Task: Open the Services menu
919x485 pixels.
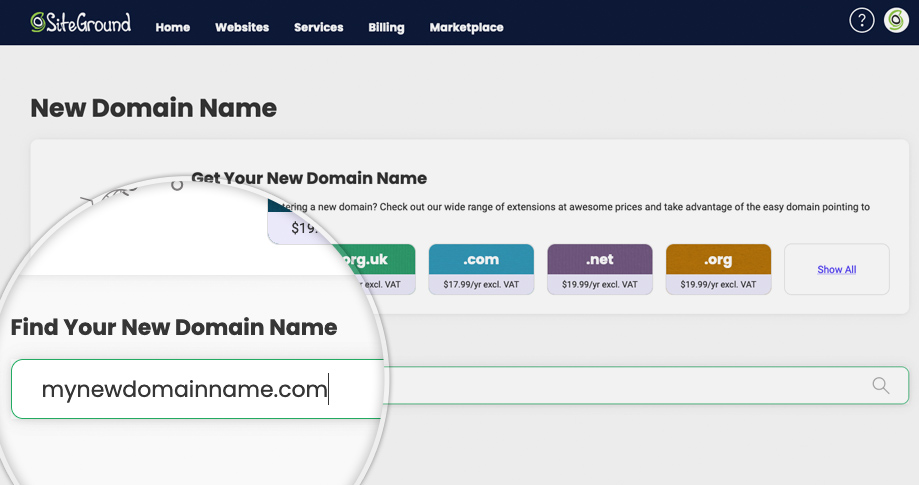Action: click(318, 27)
